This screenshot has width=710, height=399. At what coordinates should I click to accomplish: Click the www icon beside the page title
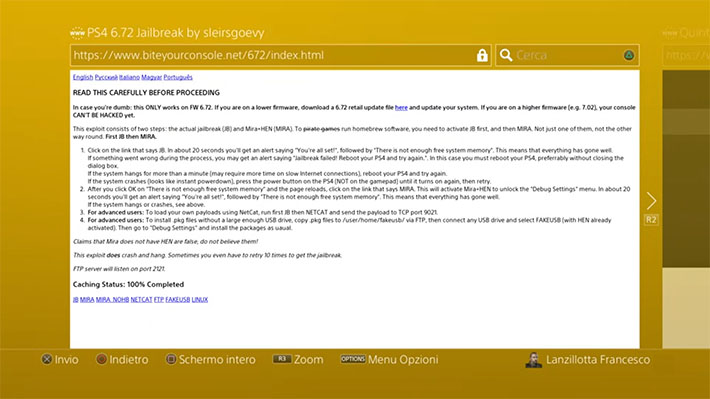point(77,33)
